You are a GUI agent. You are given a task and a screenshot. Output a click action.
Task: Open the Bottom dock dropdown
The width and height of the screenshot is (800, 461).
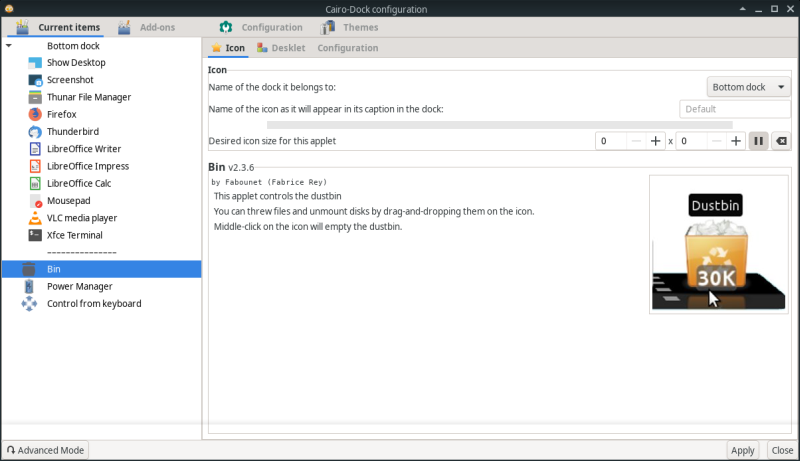(x=749, y=87)
